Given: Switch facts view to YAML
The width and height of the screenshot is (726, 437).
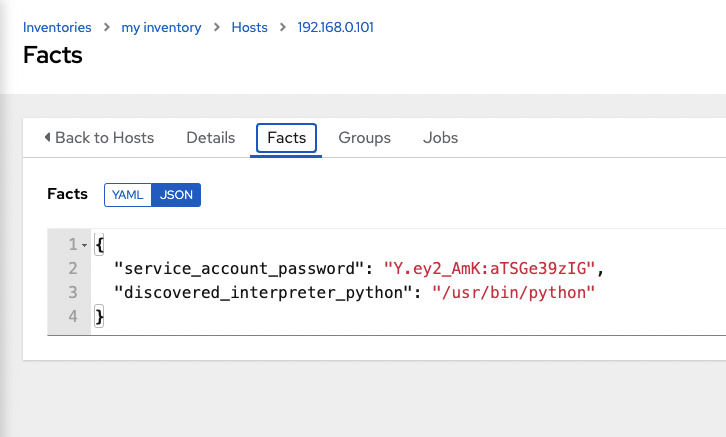Looking at the screenshot, I should tap(128, 195).
